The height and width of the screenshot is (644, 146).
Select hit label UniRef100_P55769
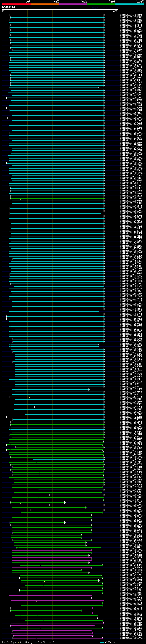click(x=131, y=193)
